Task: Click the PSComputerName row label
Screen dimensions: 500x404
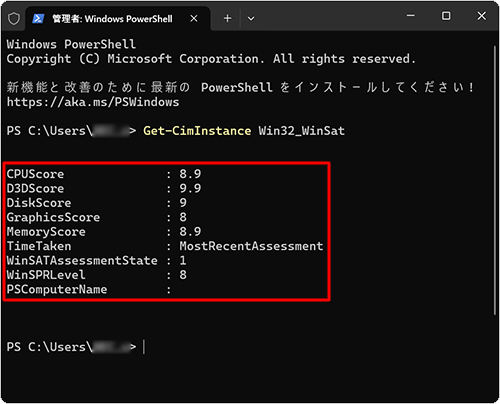Action: pyautogui.click(x=57, y=289)
